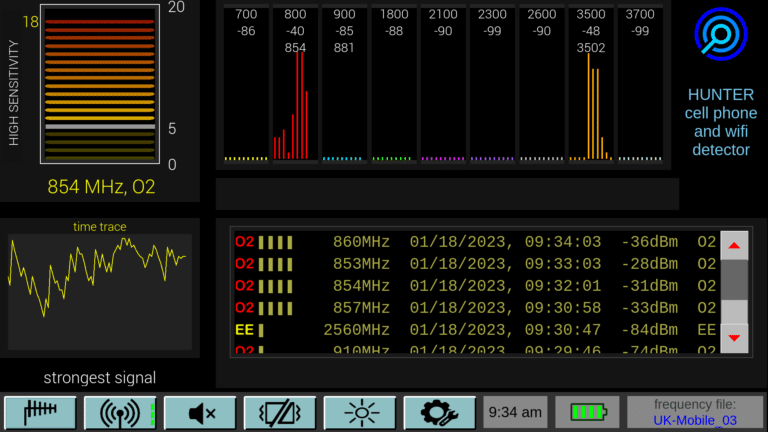Click the 3502 peak frequency value

coord(591,48)
